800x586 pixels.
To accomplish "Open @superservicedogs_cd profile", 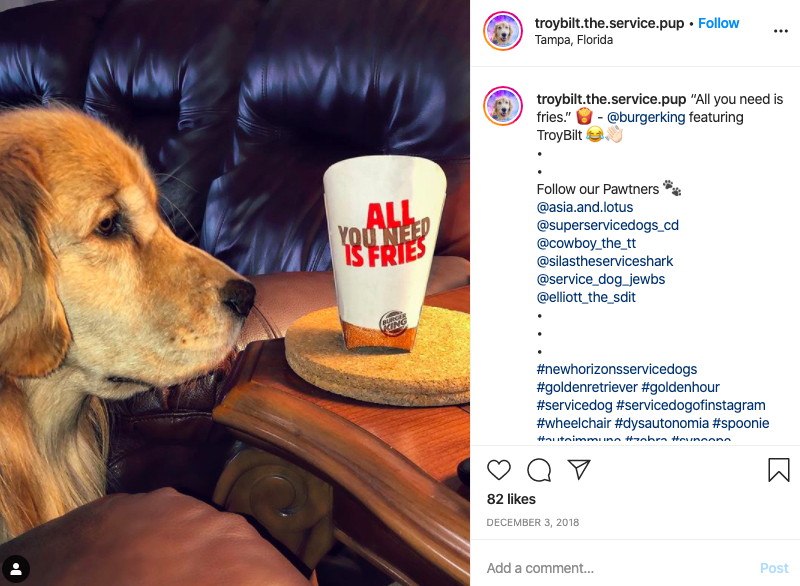I will 608,225.
